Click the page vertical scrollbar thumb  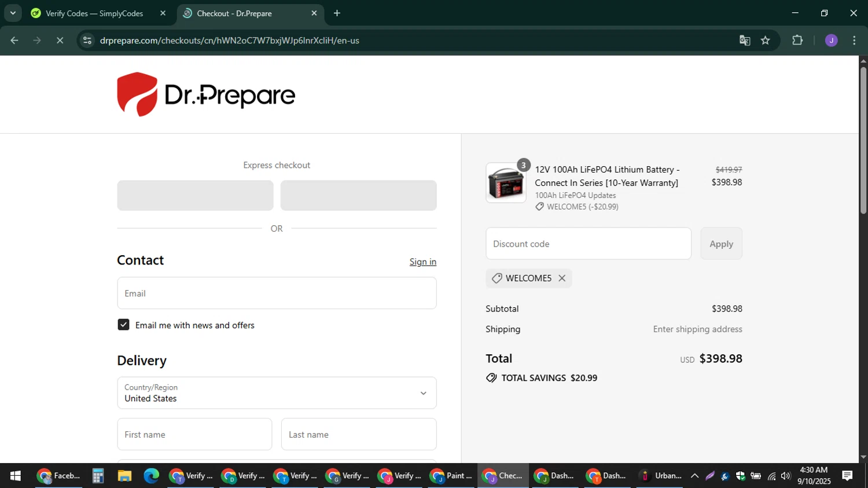tap(863, 140)
